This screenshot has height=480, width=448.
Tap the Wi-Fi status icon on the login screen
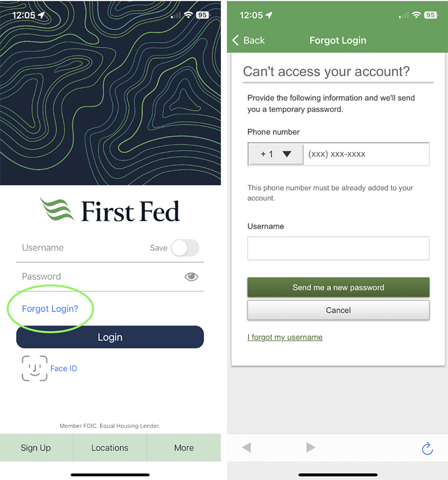point(189,15)
